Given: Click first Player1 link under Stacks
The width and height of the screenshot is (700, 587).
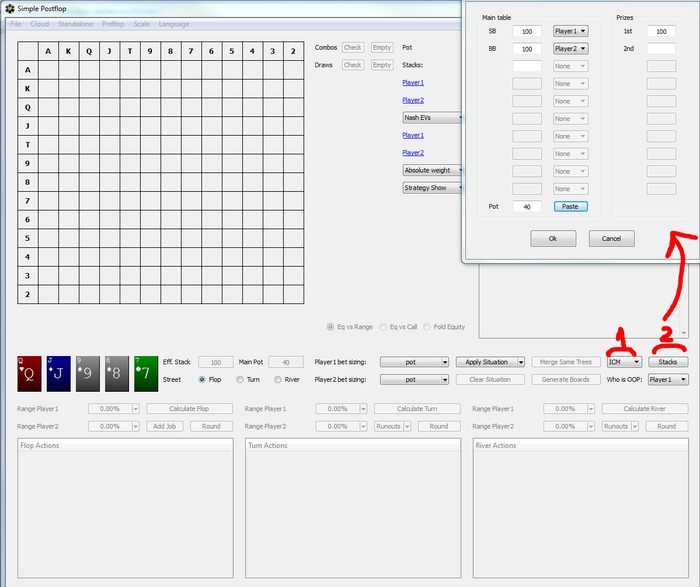Looking at the screenshot, I should point(413,83).
